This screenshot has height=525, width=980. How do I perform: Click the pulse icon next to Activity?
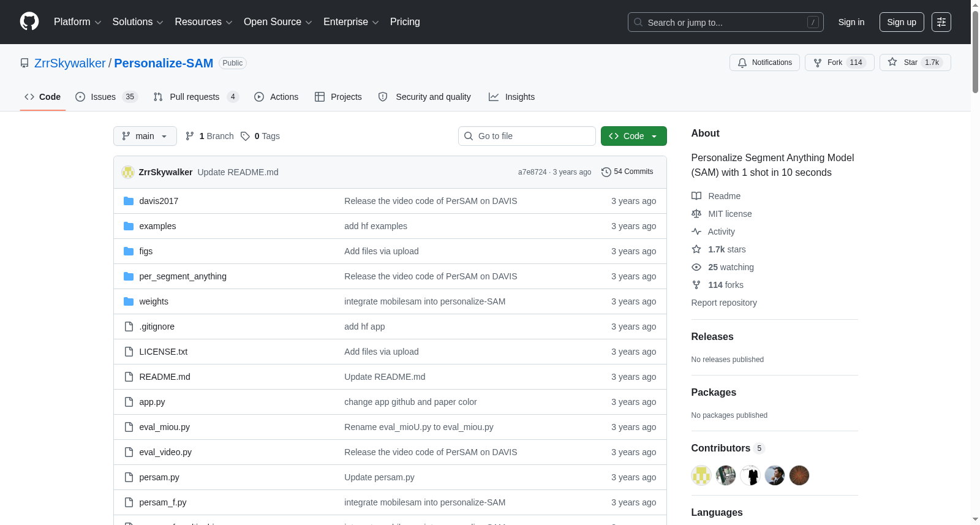click(x=696, y=232)
